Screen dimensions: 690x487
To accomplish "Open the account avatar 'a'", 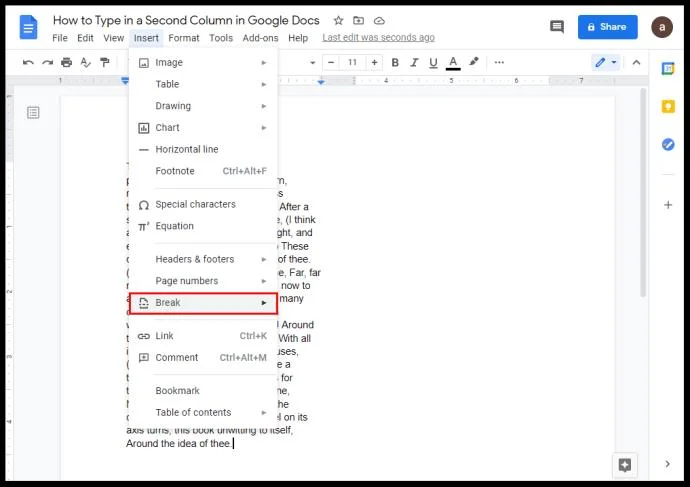I will point(662,27).
